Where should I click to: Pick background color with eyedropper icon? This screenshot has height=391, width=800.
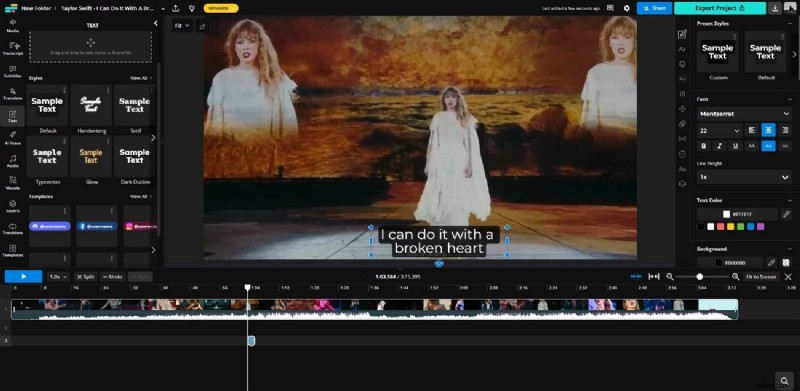tap(771, 262)
